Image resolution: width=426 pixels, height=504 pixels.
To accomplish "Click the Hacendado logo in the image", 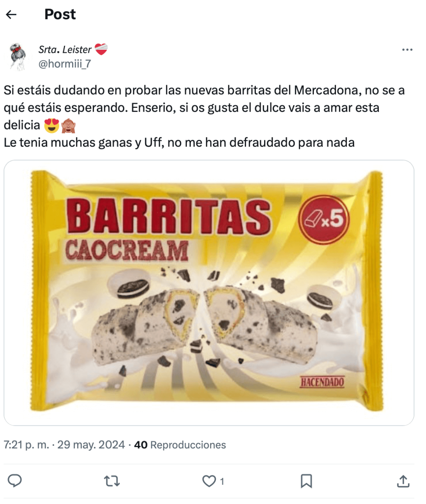I will pos(322,382).
